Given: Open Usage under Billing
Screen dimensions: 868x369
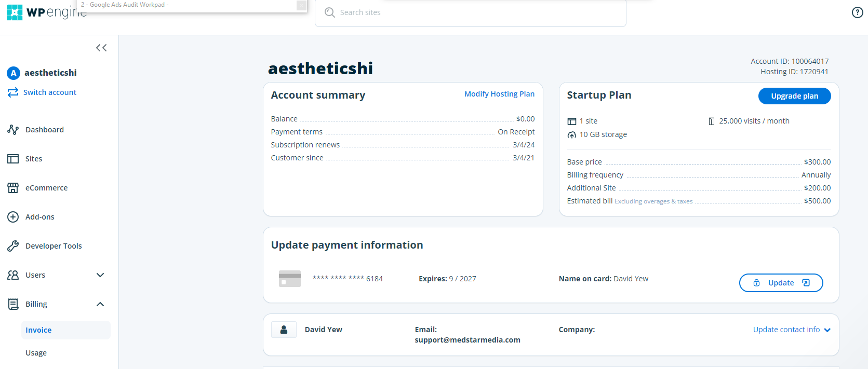Looking at the screenshot, I should (36, 353).
